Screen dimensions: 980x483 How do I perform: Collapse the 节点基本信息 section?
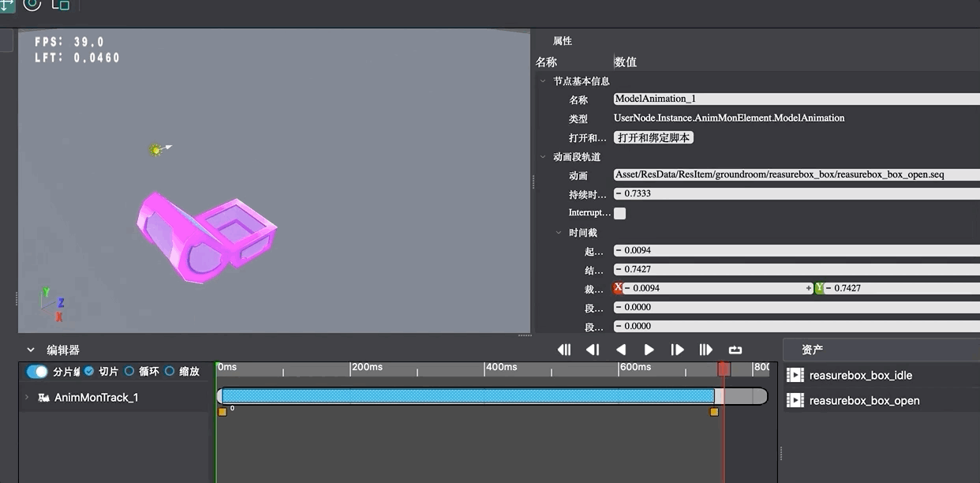point(543,81)
